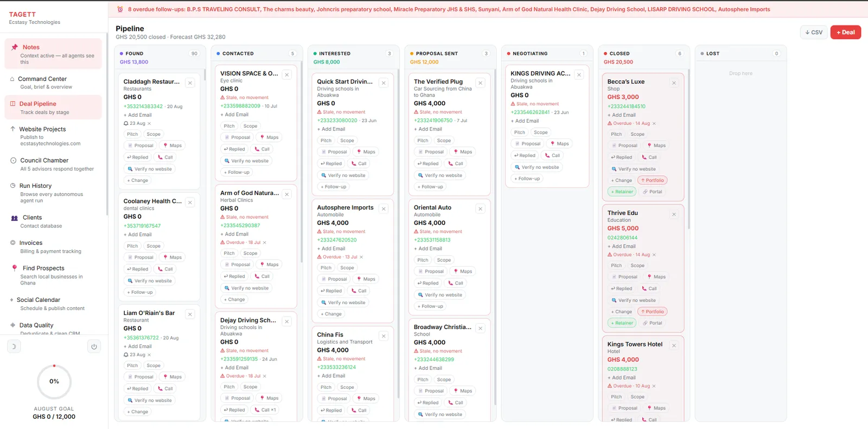Open Change options on Claddagh Restaurant
The image size is (868, 429).
(x=137, y=180)
